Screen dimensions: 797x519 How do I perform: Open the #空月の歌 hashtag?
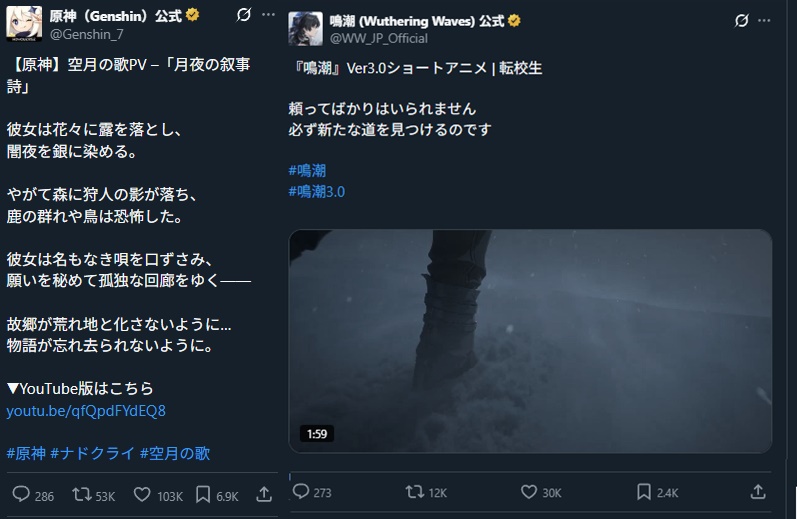[175, 453]
